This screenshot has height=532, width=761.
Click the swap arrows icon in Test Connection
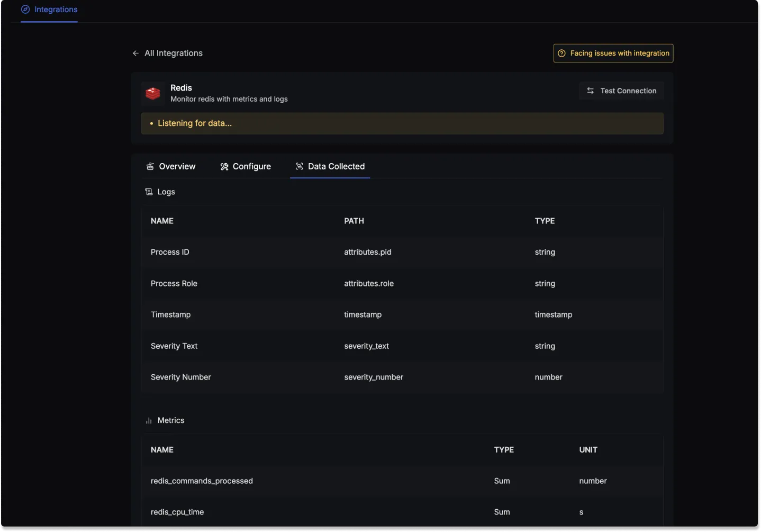591,91
